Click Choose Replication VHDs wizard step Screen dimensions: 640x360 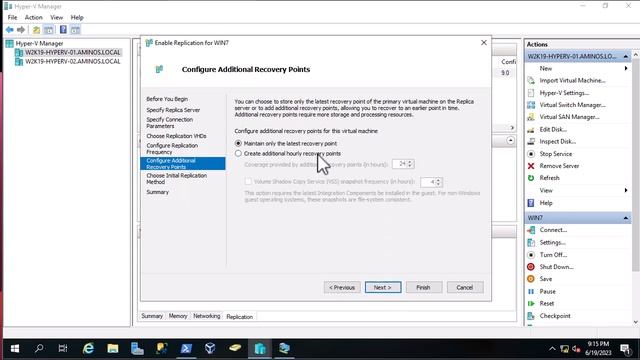click(176, 136)
